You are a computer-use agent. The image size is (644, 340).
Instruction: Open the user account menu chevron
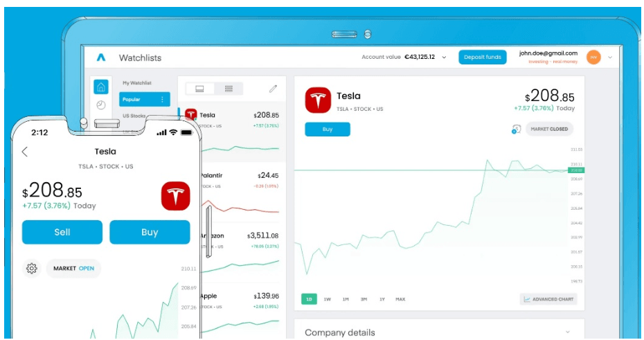610,57
